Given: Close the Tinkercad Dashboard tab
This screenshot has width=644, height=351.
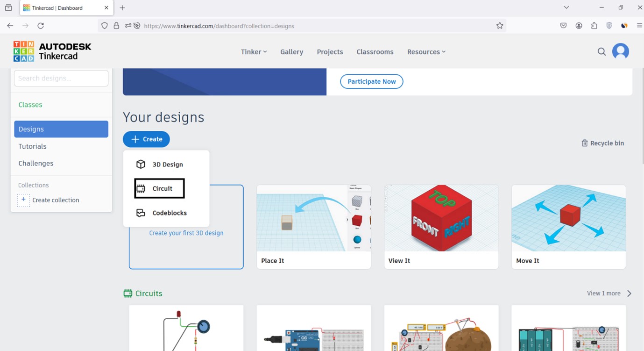Looking at the screenshot, I should pyautogui.click(x=106, y=8).
